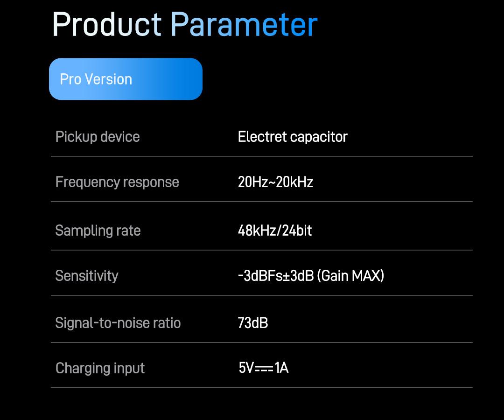
Task: Click the 5V voltage text
Action: (246, 368)
